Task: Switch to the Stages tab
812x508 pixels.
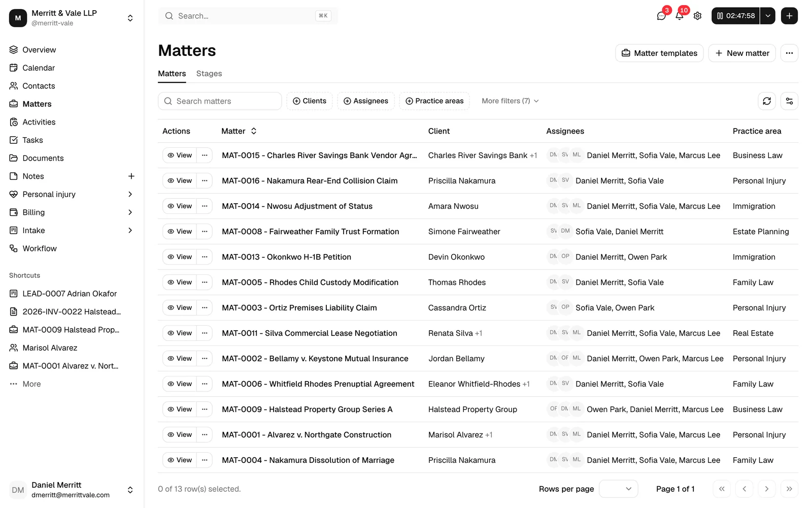Action: [x=209, y=74]
